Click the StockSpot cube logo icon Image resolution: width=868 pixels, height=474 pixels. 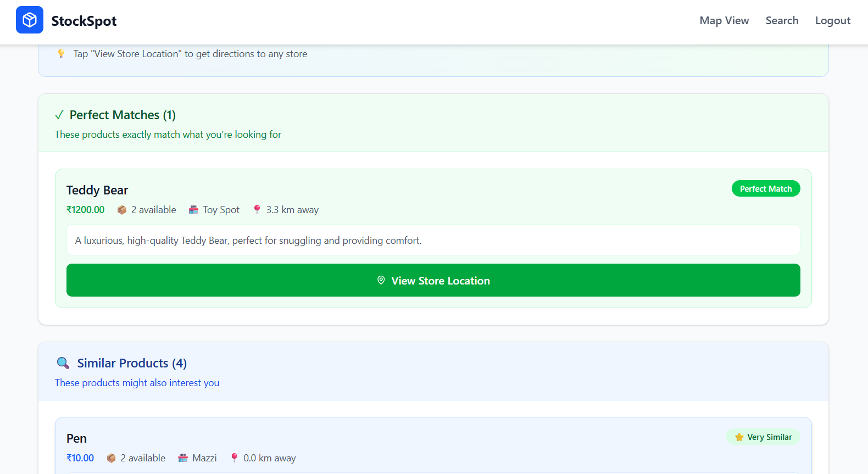pyautogui.click(x=30, y=20)
